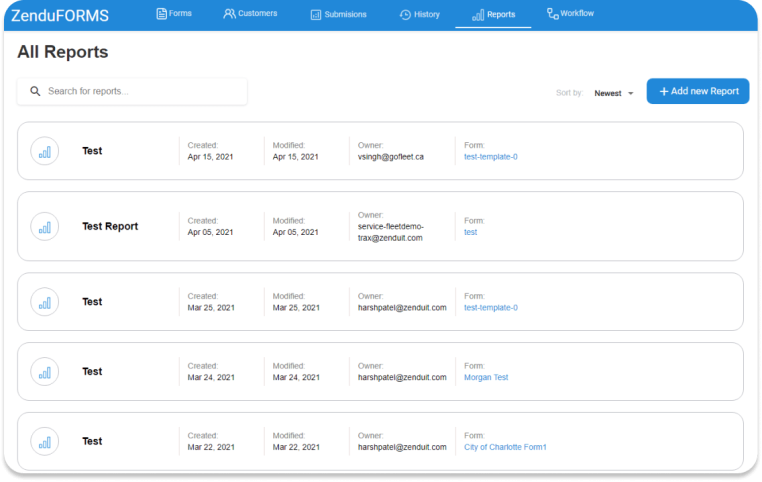762x482 pixels.
Task: Focus the Search for reports field
Action: (x=132, y=91)
